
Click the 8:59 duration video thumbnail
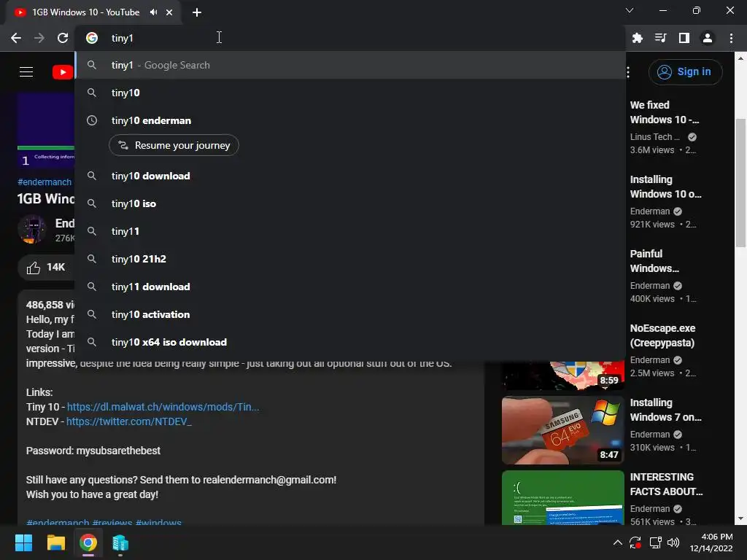pos(562,376)
